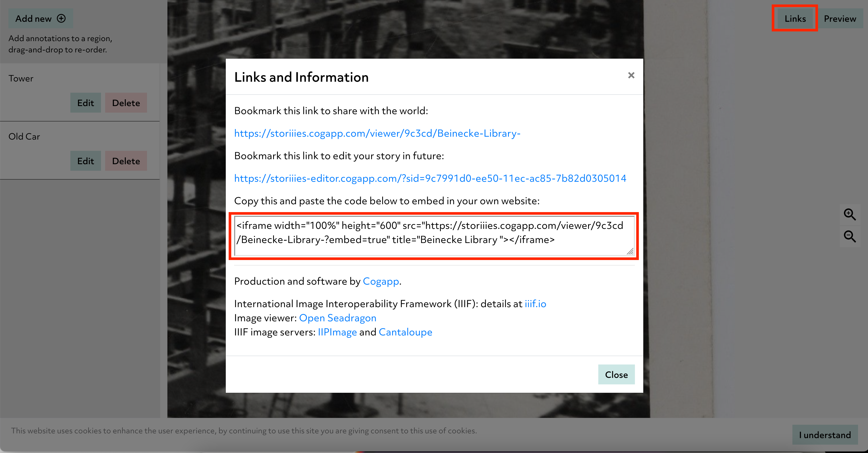Click the shareable viewer URL link
This screenshot has width=868, height=453.
(378, 133)
